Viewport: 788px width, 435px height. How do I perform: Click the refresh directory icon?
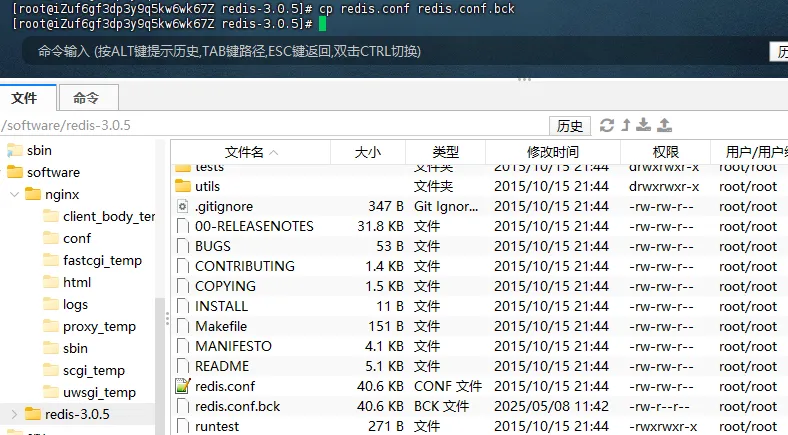[607, 125]
